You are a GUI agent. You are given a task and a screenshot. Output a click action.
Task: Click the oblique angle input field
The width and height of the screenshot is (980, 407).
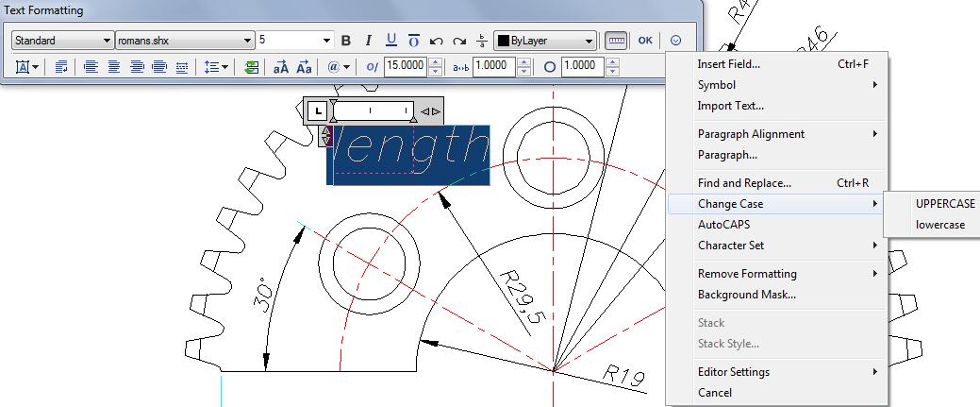coord(405,67)
